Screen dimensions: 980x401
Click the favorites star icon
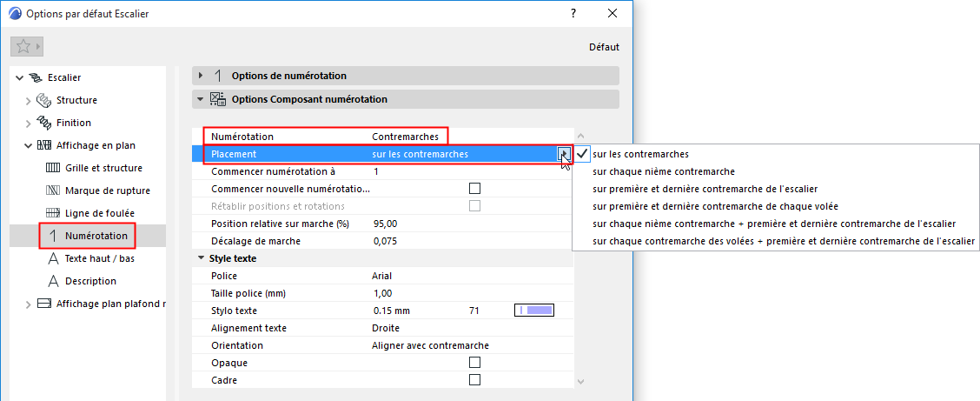[23, 47]
